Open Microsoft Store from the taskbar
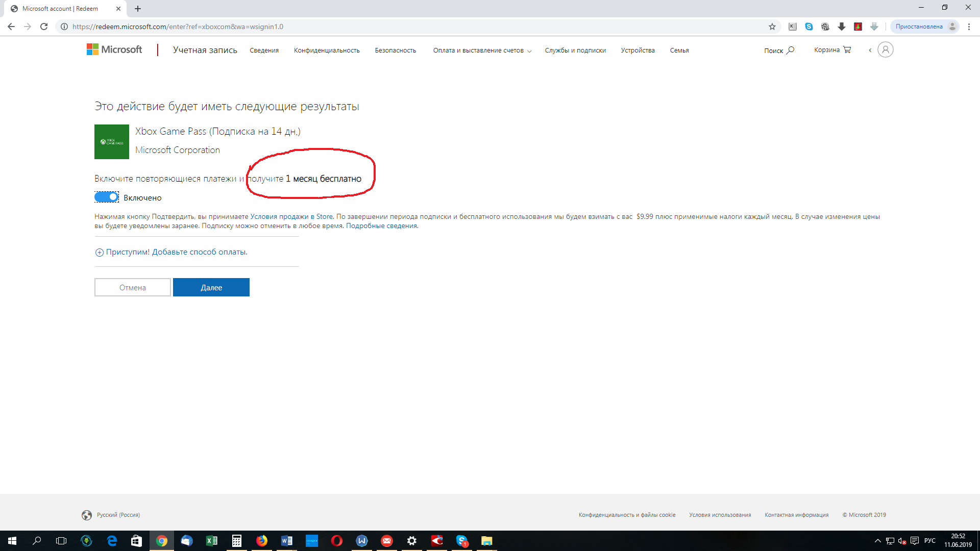 pos(137,541)
